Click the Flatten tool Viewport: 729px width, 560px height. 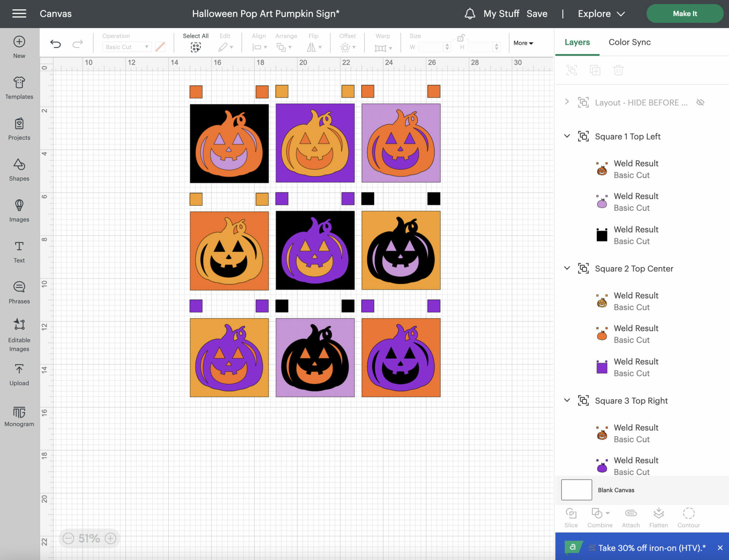pyautogui.click(x=658, y=517)
